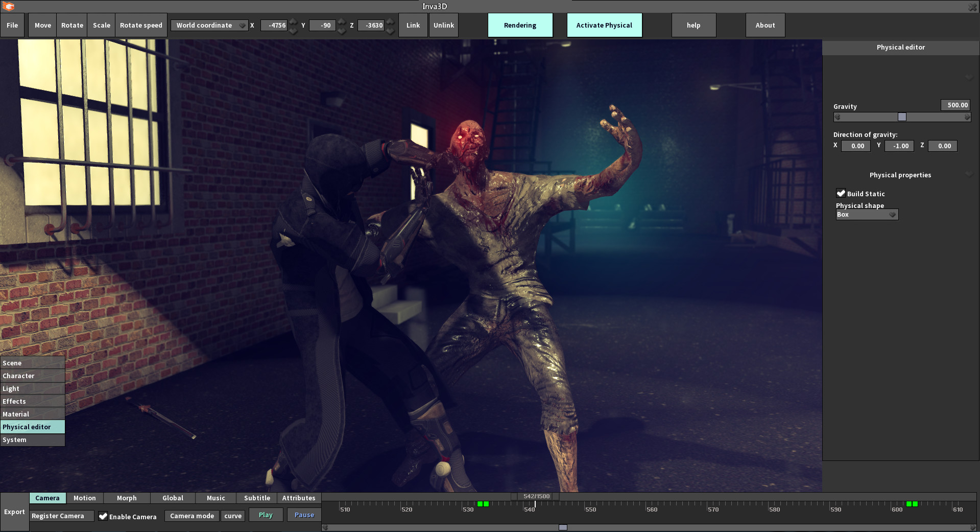Viewport: 980px width, 532px height.
Task: Select Light in the left sidebar panel
Action: coord(32,388)
